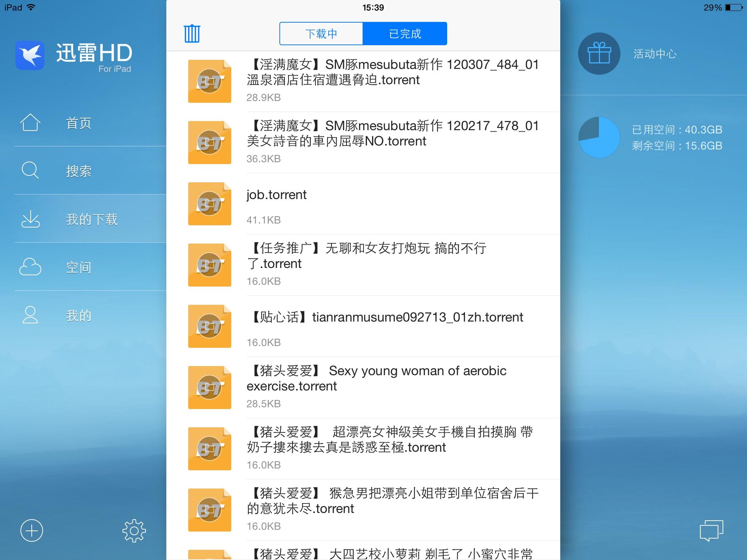The width and height of the screenshot is (747, 560).
Task: Open the gift activity center icon
Action: pyautogui.click(x=599, y=54)
